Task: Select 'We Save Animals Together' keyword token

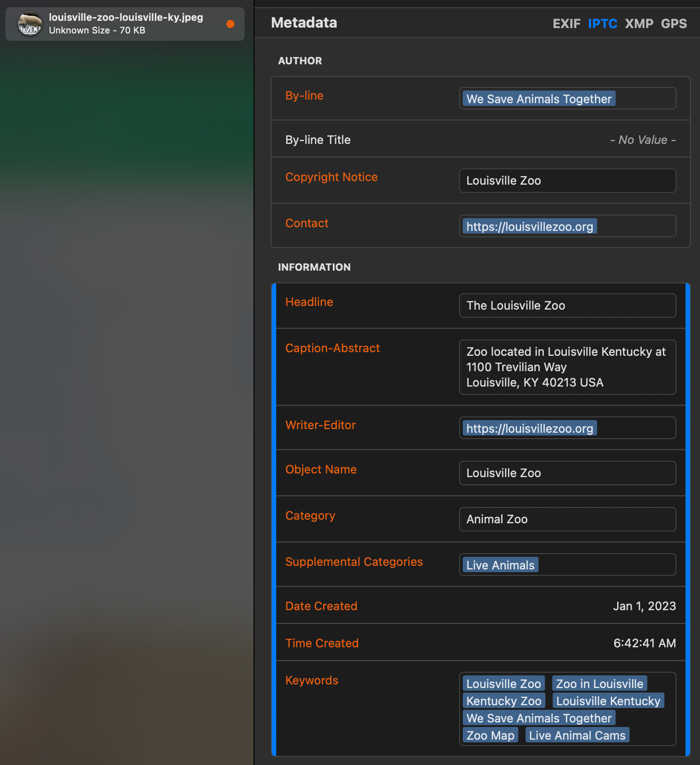Action: [x=539, y=718]
